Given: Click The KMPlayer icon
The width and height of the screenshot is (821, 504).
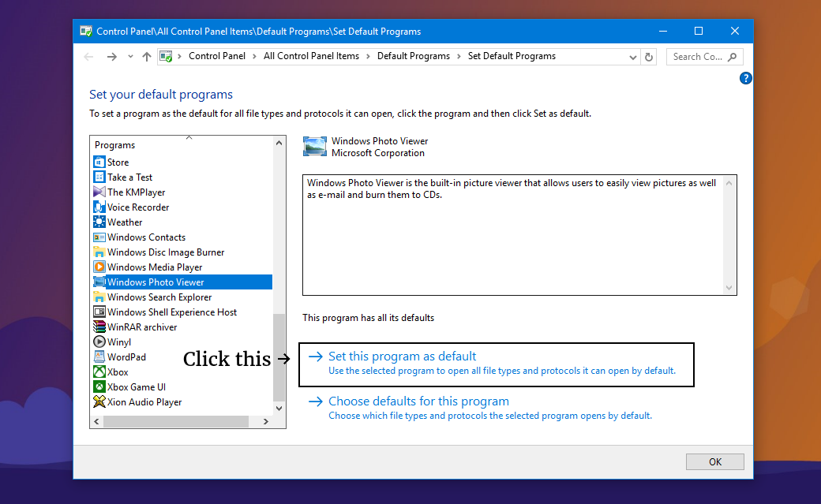Looking at the screenshot, I should [x=99, y=192].
